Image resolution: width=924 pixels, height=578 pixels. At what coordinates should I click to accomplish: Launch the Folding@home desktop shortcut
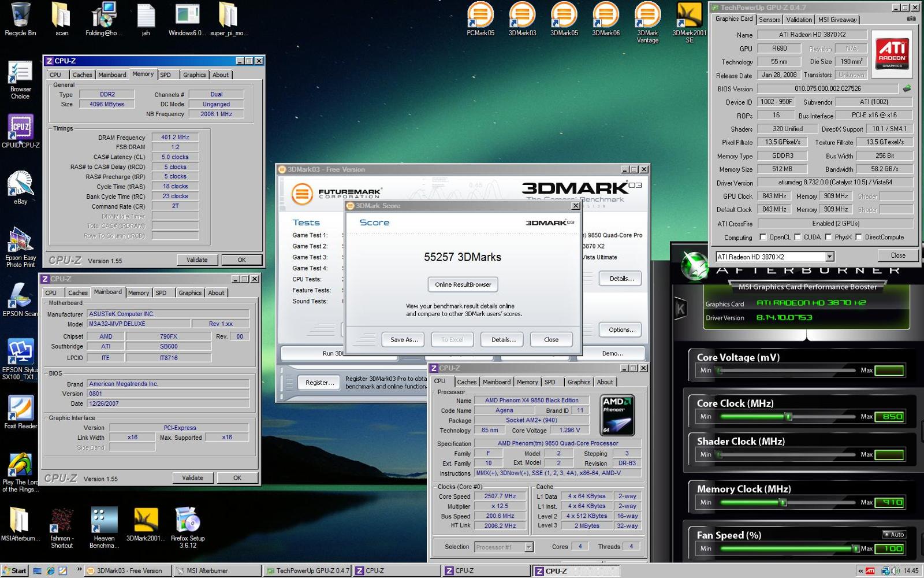[x=104, y=19]
